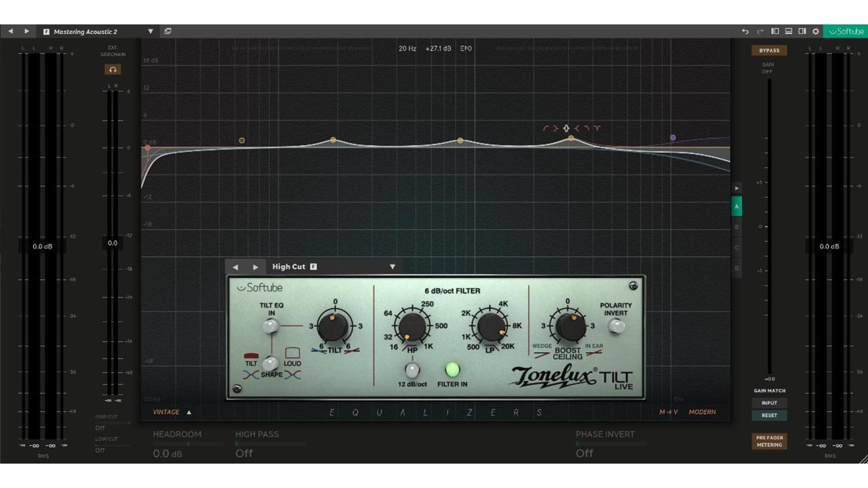Toggle the green FILTER IN button
The width and height of the screenshot is (868, 488).
coord(452,369)
